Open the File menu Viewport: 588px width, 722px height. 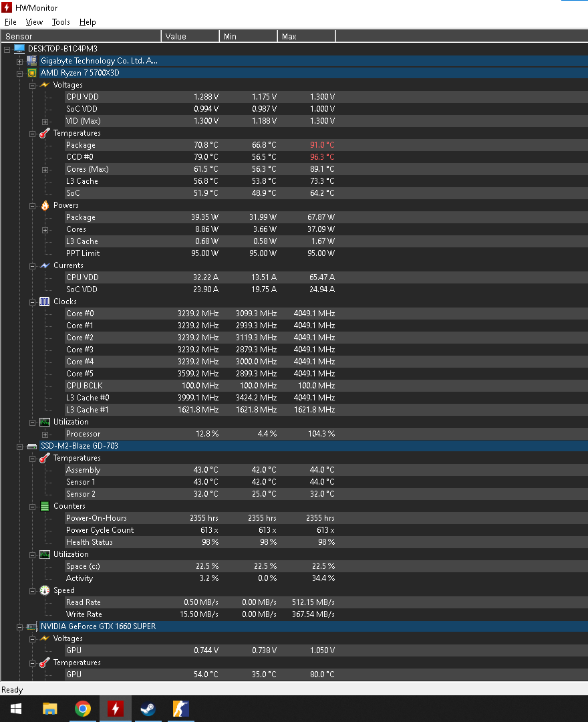10,22
